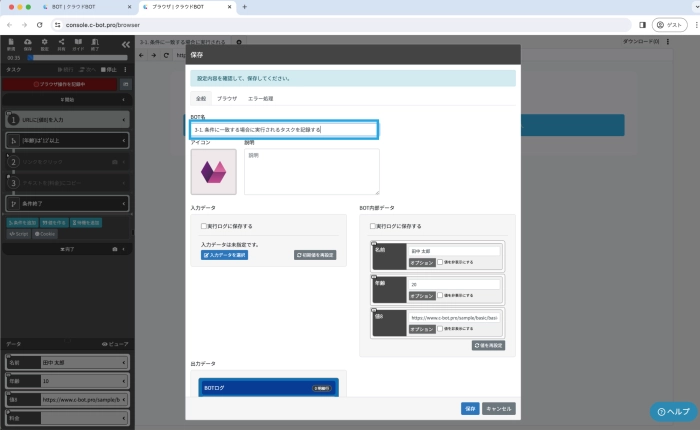
Task: Enable 実行ログに保存する under BOT内部データ
Action: click(374, 226)
